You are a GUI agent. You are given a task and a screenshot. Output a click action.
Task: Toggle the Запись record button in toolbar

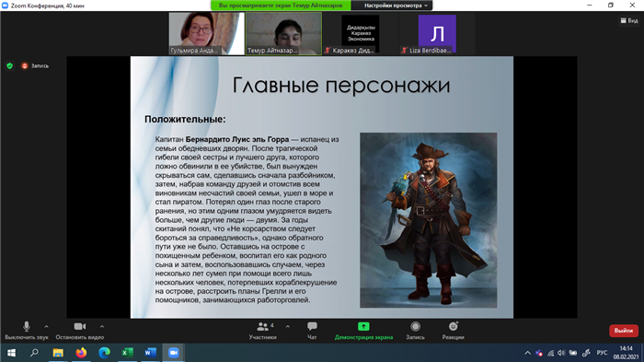(x=415, y=331)
